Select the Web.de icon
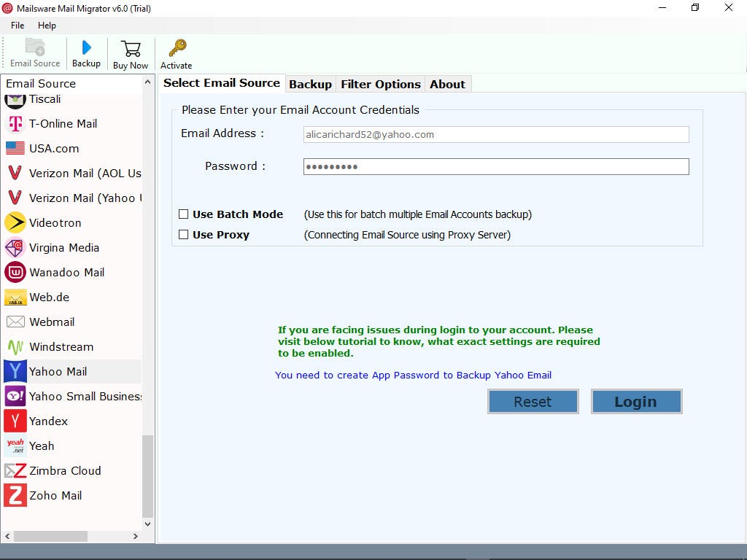The height and width of the screenshot is (560, 747). coord(15,297)
